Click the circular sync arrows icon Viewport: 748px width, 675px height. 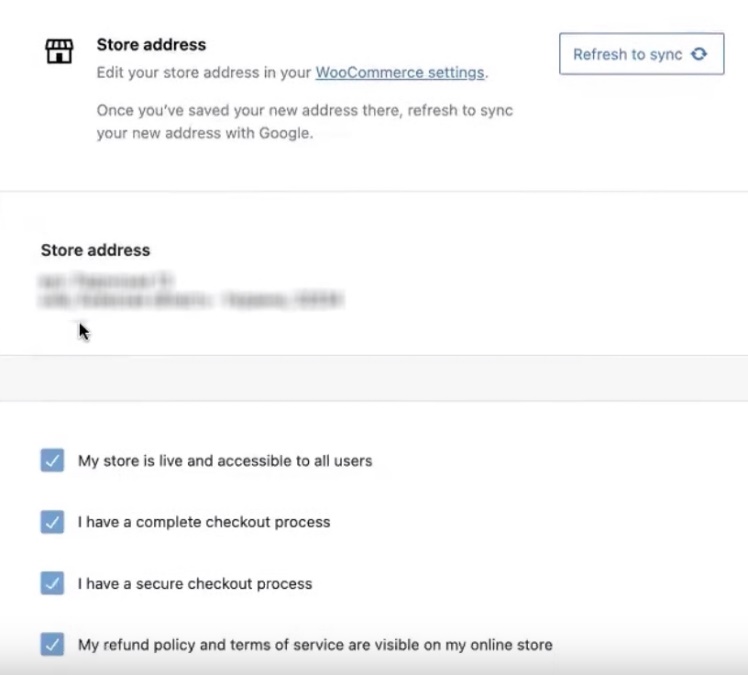pyautogui.click(x=699, y=54)
